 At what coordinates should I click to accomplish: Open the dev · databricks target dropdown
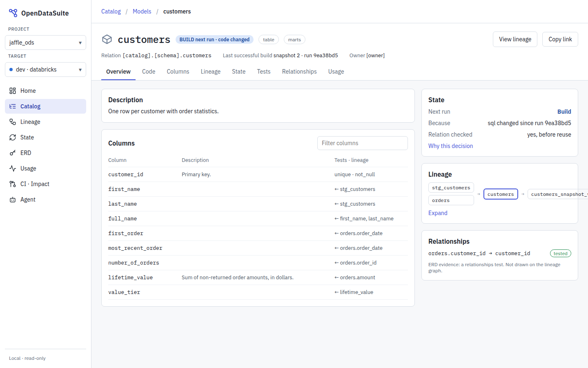coord(45,70)
